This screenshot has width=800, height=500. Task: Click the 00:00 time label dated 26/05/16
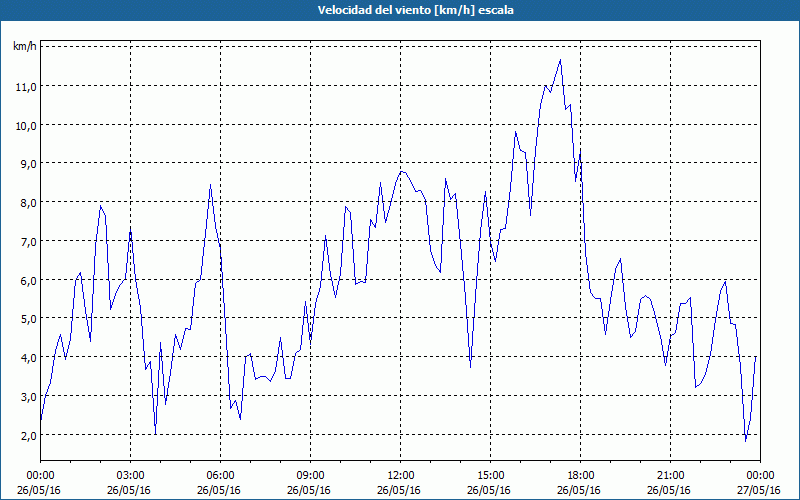pyautogui.click(x=40, y=476)
